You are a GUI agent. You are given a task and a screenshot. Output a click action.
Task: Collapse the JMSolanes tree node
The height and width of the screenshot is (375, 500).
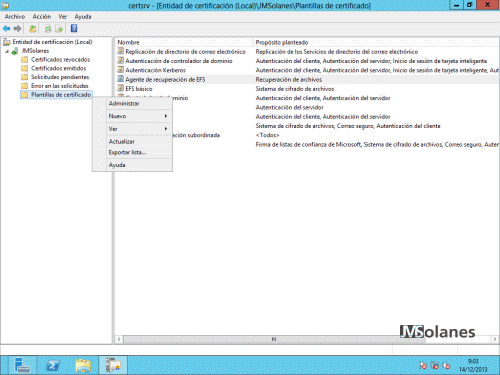tap(7, 51)
